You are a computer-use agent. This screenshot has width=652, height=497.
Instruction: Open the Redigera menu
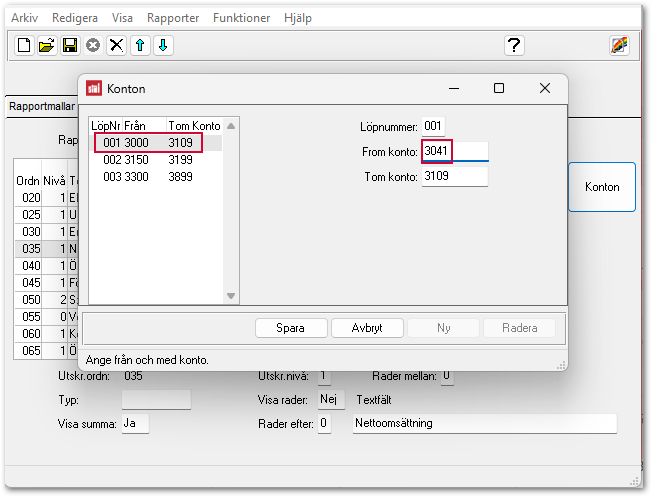[75, 18]
